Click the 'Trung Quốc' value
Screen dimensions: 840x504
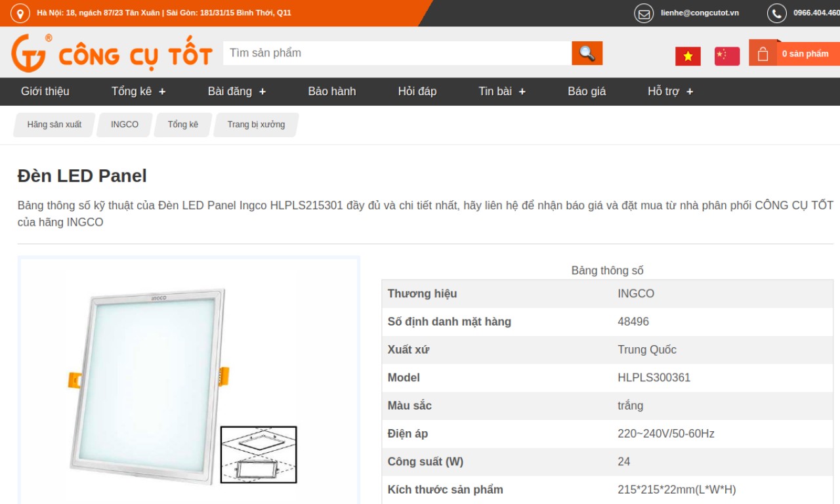pos(647,350)
